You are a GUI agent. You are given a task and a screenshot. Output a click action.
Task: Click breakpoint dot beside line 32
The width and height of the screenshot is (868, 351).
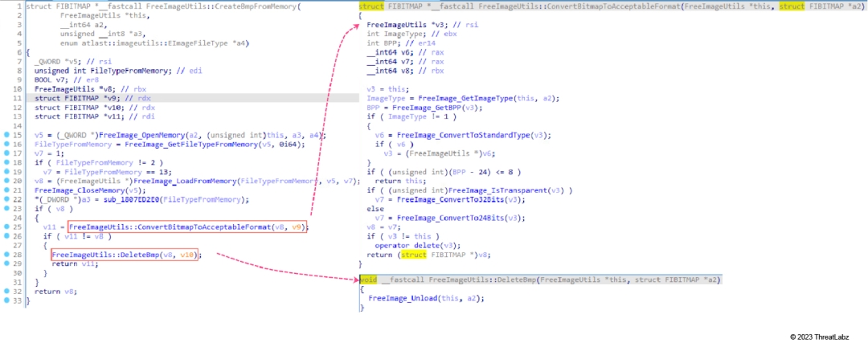tap(6, 292)
